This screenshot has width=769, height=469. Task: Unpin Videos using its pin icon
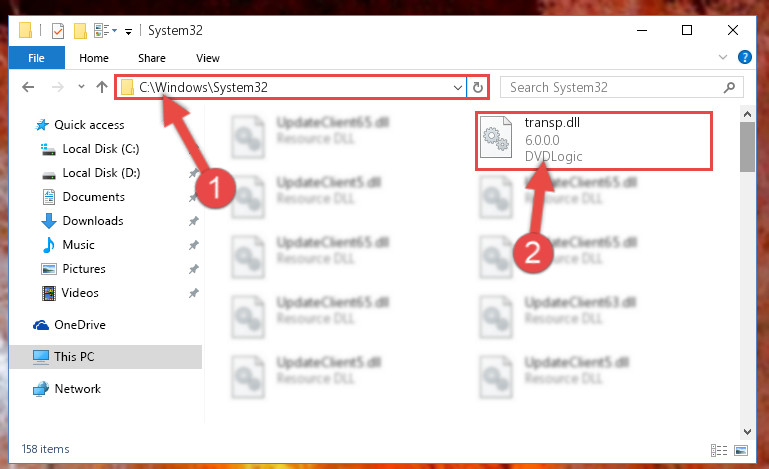(194, 293)
